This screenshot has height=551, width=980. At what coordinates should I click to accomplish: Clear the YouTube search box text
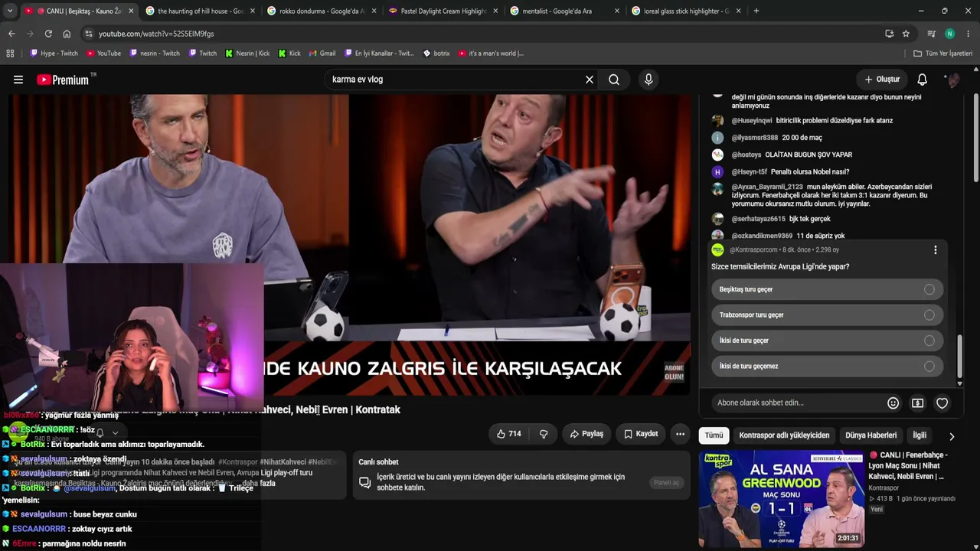click(x=590, y=80)
